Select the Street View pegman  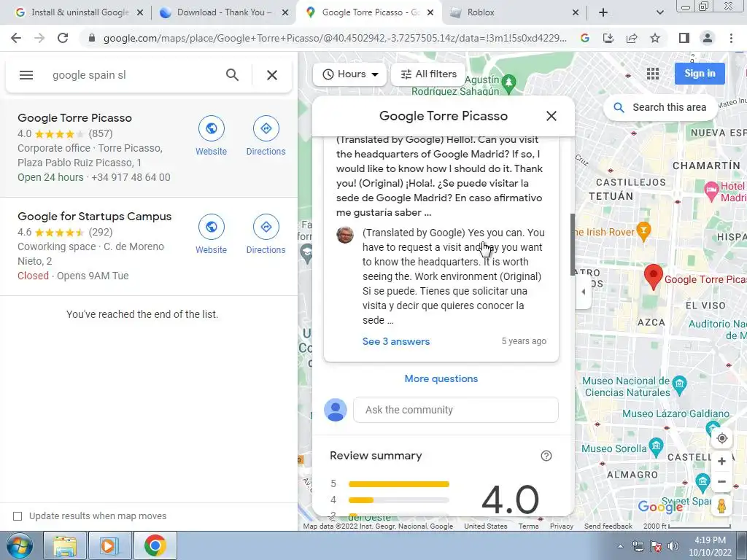[721, 506]
